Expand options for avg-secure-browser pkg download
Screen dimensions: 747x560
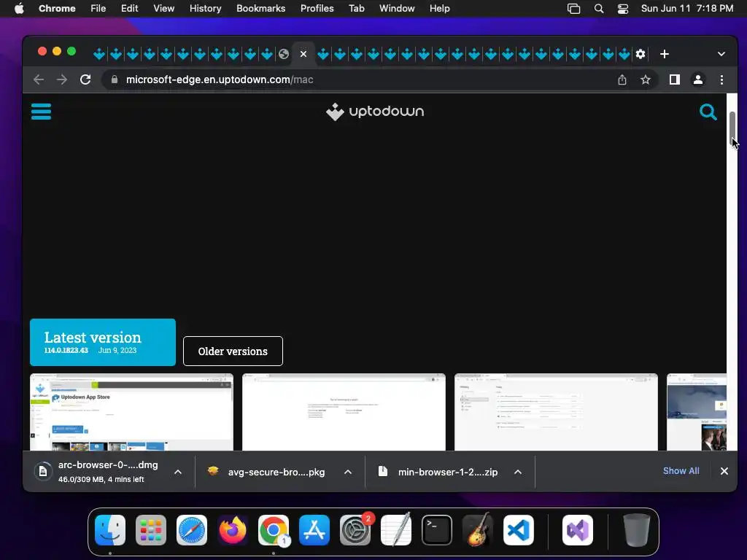click(x=348, y=472)
